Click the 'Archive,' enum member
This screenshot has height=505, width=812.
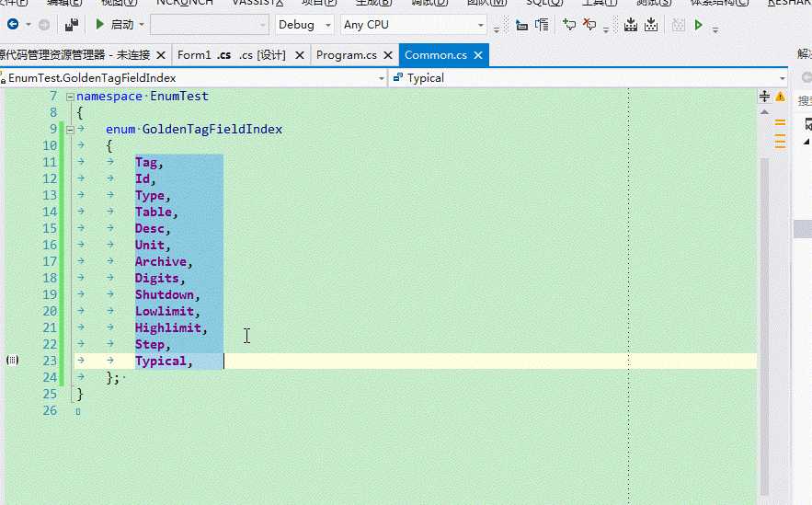(x=164, y=262)
